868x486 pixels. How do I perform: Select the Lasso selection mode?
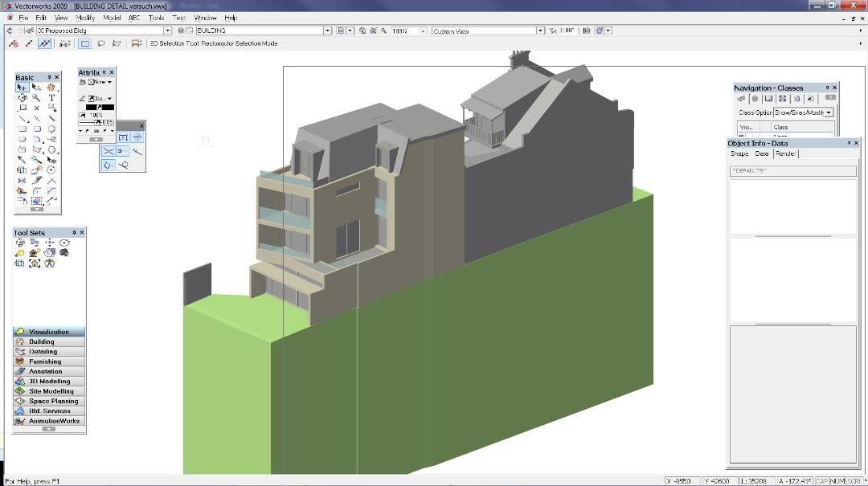(x=100, y=43)
